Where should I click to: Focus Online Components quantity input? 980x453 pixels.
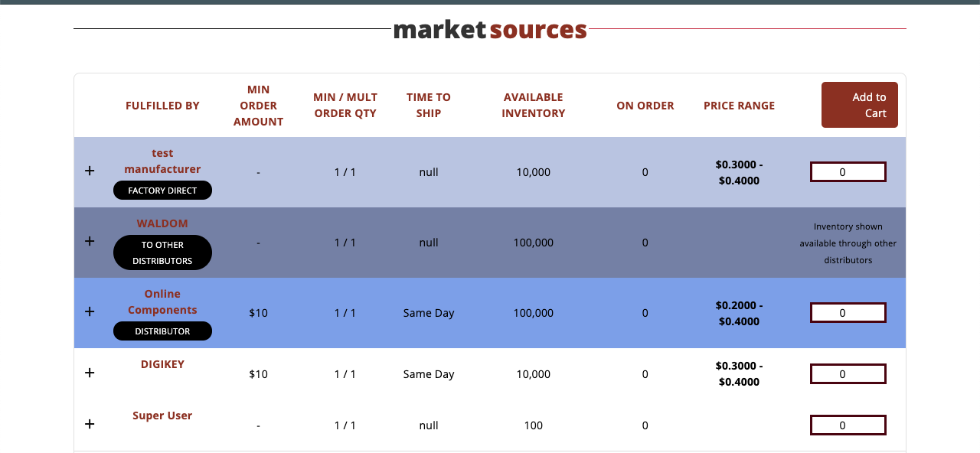click(848, 313)
